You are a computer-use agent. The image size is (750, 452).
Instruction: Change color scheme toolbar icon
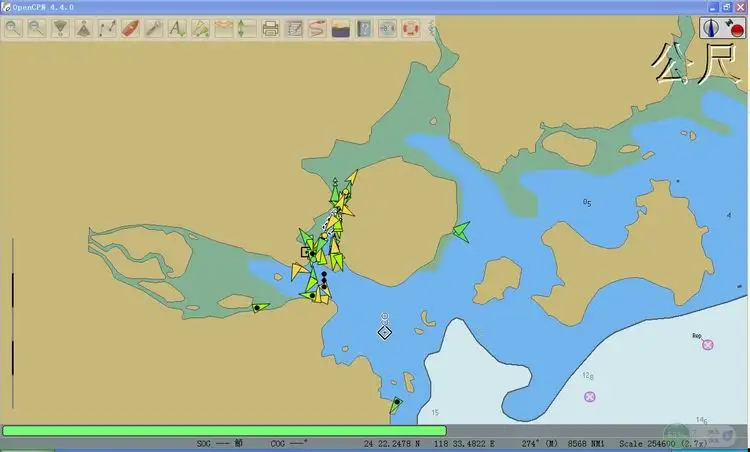click(341, 29)
